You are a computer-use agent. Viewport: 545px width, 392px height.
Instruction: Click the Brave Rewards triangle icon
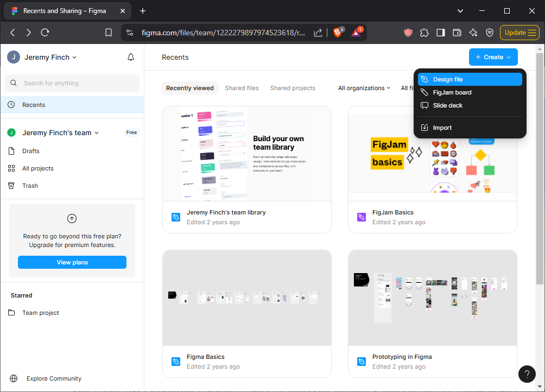coord(357,33)
